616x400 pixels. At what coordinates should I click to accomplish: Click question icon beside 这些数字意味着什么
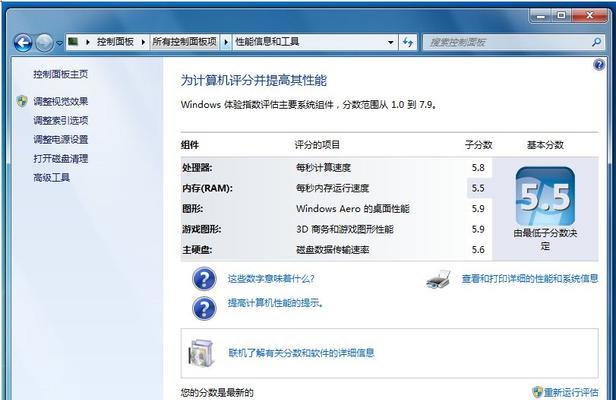click(x=204, y=279)
